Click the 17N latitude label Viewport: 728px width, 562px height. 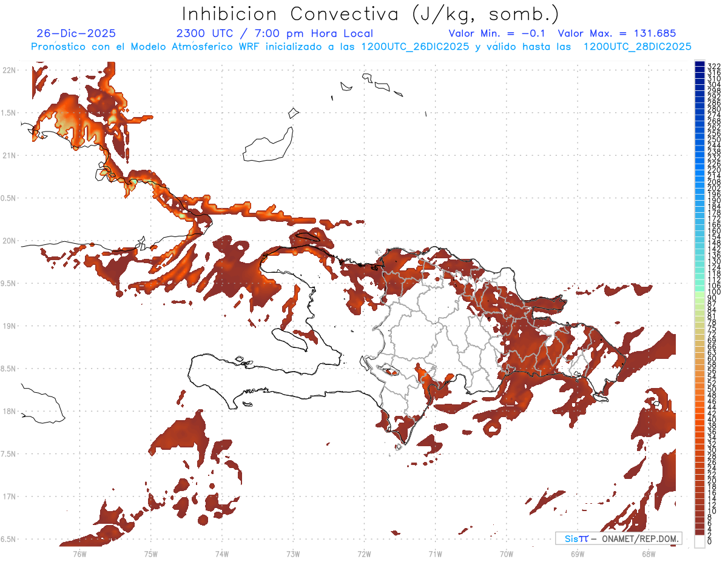[x=8, y=497]
